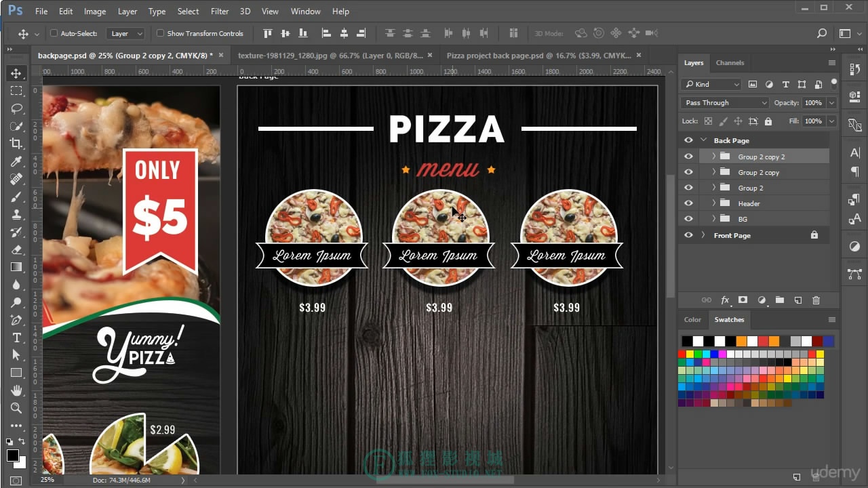The width and height of the screenshot is (868, 488).
Task: Open the layer style fx menu
Action: click(725, 300)
